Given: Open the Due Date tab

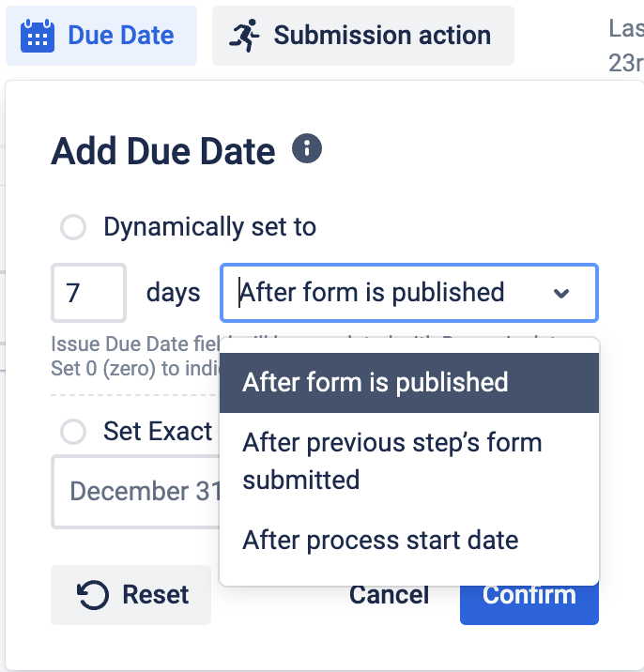Looking at the screenshot, I should click(x=101, y=37).
